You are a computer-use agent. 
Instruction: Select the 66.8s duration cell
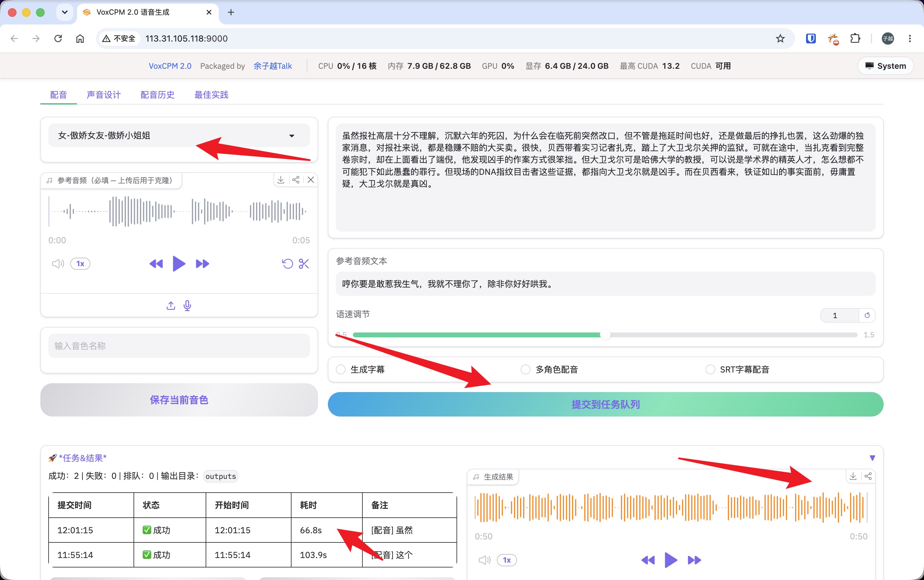(x=326, y=530)
